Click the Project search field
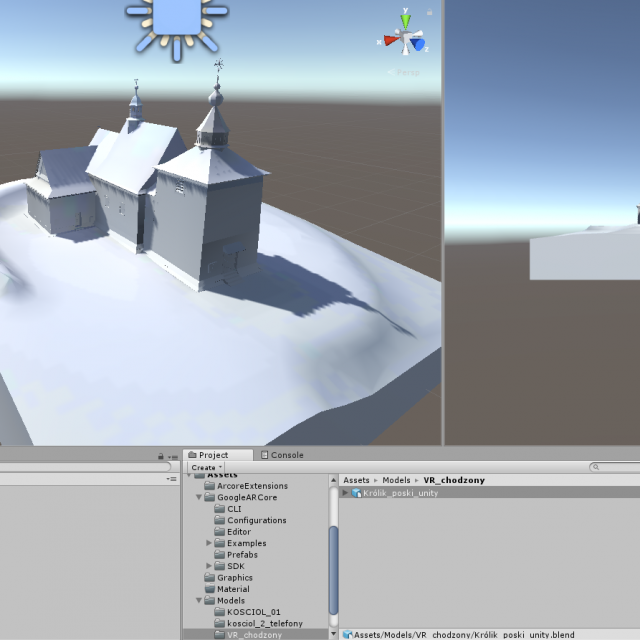Viewport: 640px width, 640px height. (x=615, y=467)
